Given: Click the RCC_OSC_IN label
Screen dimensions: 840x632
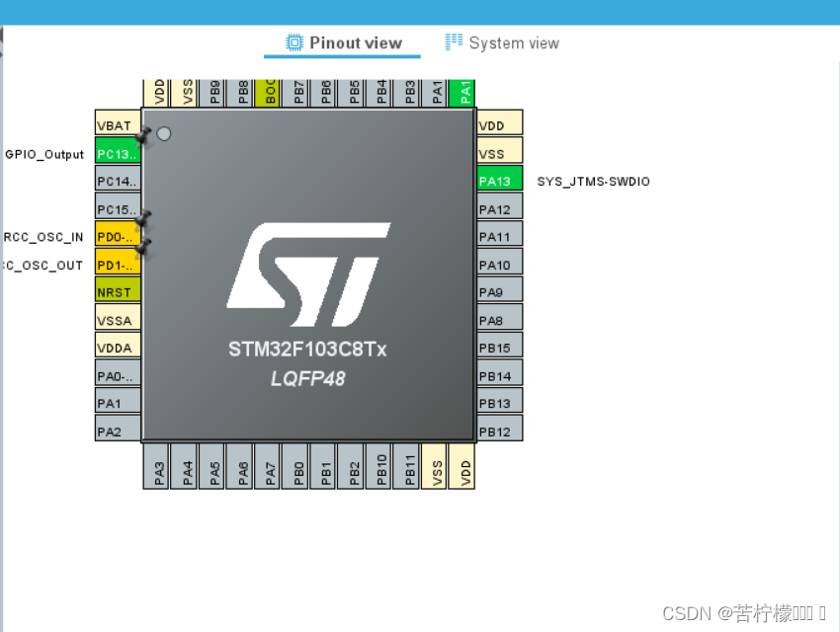Looking at the screenshot, I should [x=43, y=237].
